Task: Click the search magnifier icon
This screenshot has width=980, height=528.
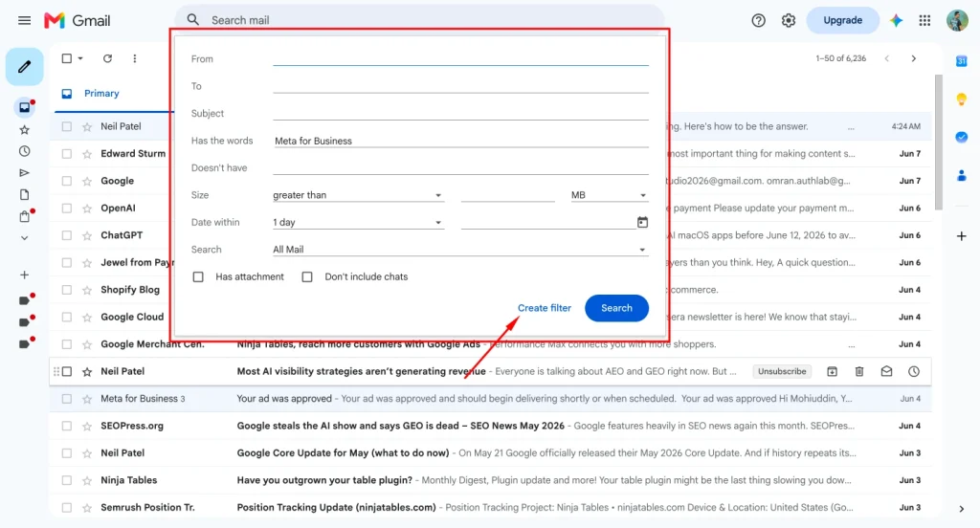Action: 193,20
